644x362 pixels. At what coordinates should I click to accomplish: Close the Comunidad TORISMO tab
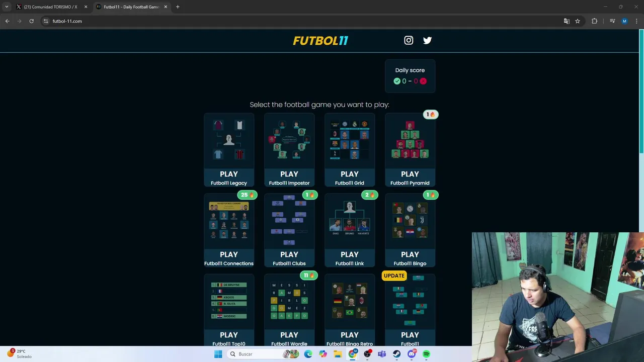(x=86, y=7)
